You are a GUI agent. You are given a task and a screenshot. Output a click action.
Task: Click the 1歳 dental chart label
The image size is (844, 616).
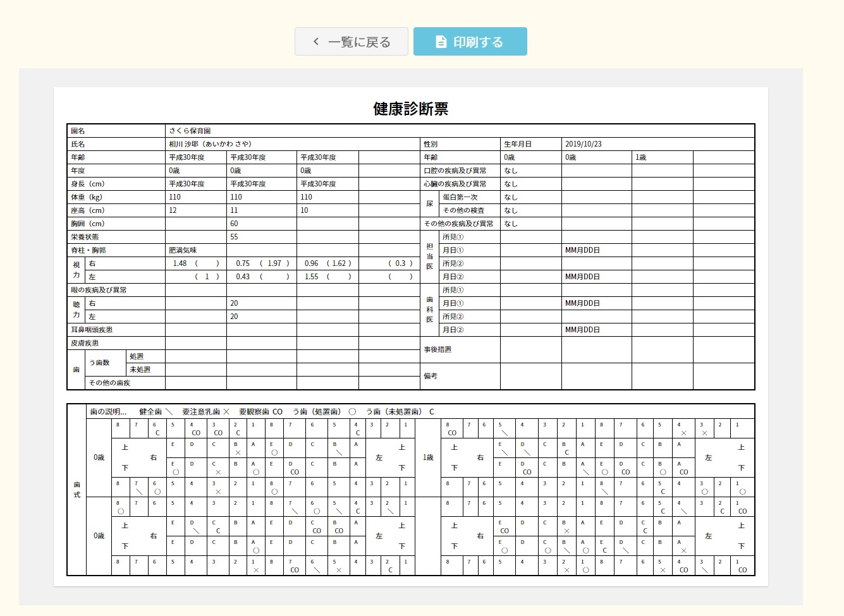point(428,457)
